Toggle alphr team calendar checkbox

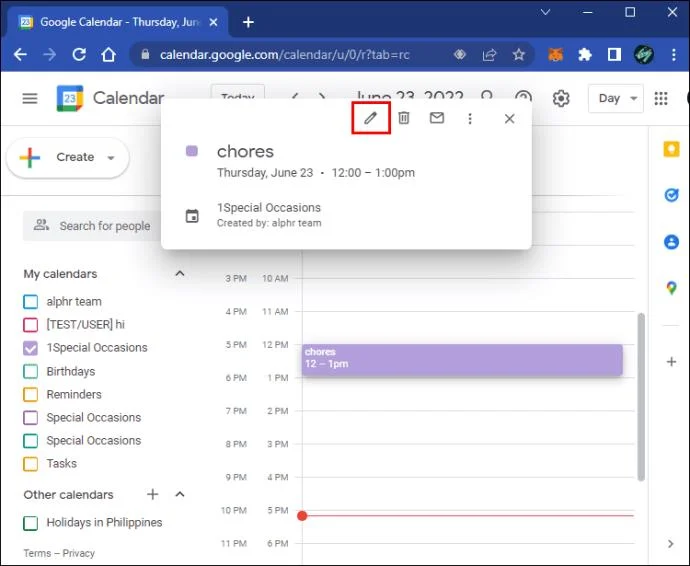pyautogui.click(x=30, y=301)
